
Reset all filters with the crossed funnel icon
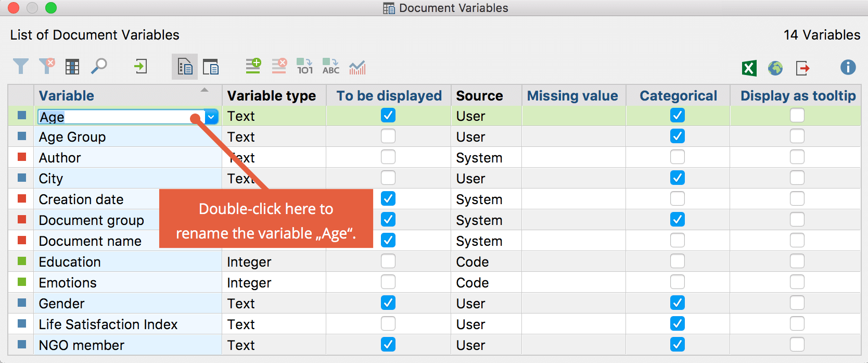tap(47, 66)
